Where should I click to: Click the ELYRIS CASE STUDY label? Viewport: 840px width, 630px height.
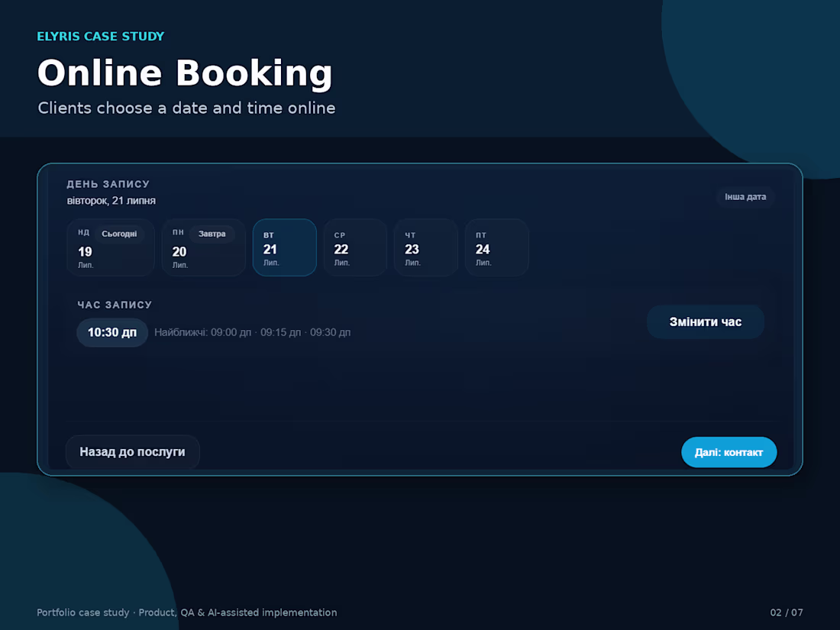(101, 36)
